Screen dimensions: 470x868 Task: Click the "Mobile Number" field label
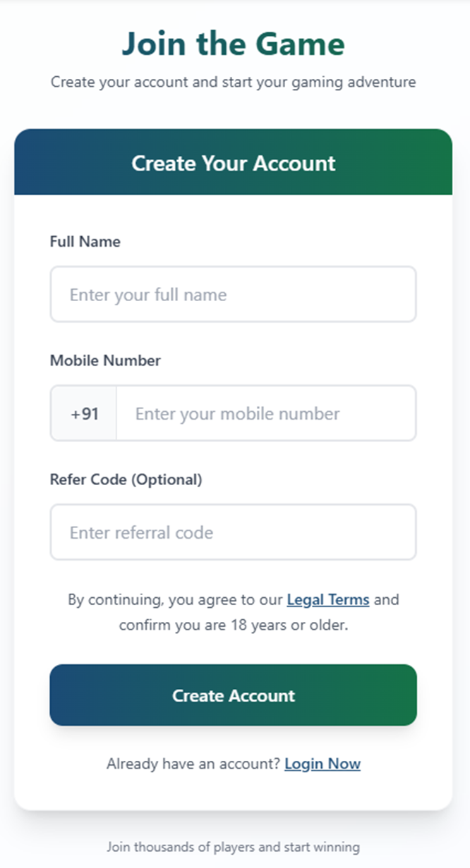point(105,361)
